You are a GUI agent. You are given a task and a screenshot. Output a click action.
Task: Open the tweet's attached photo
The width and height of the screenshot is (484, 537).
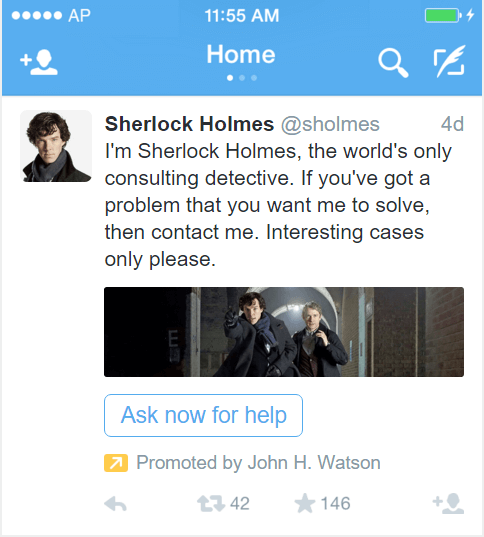[284, 332]
